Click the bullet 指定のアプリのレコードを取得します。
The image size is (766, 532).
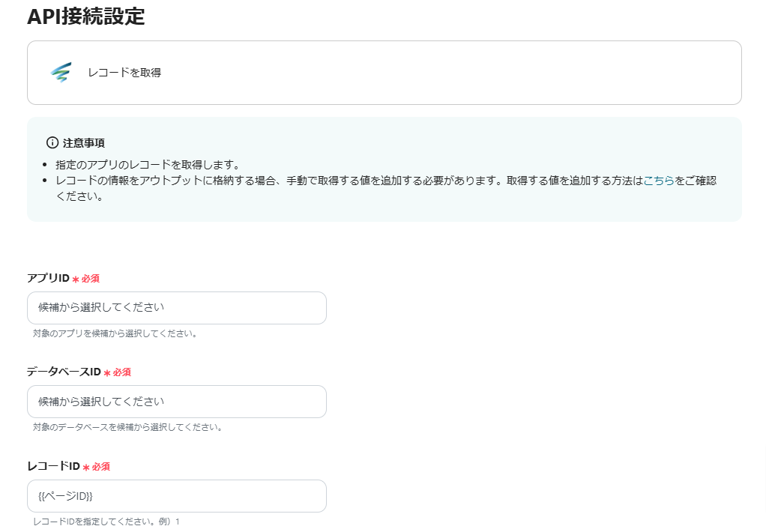147,165
